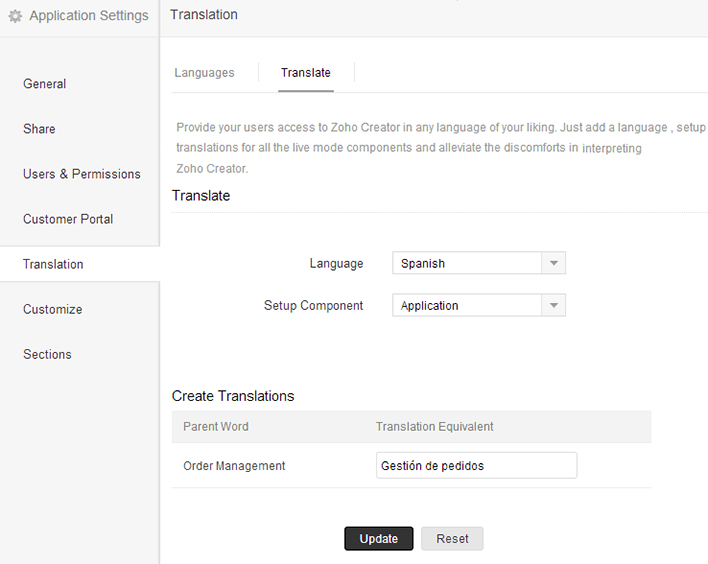Select the Translate tab
Viewport: 708px width, 564px height.
(306, 73)
